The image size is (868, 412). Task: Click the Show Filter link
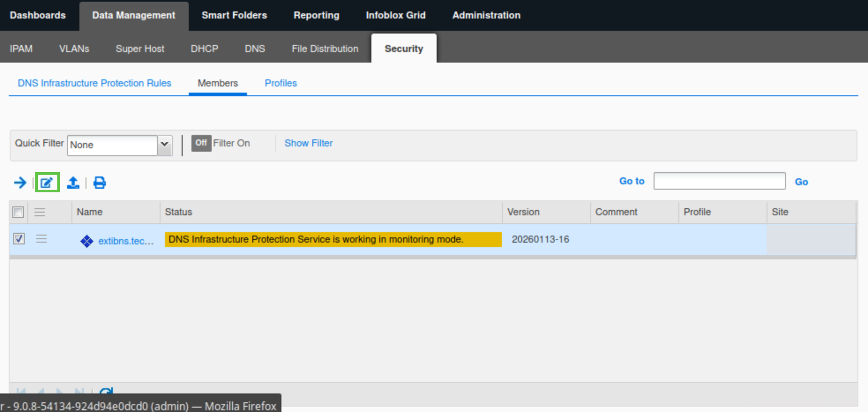[x=309, y=143]
